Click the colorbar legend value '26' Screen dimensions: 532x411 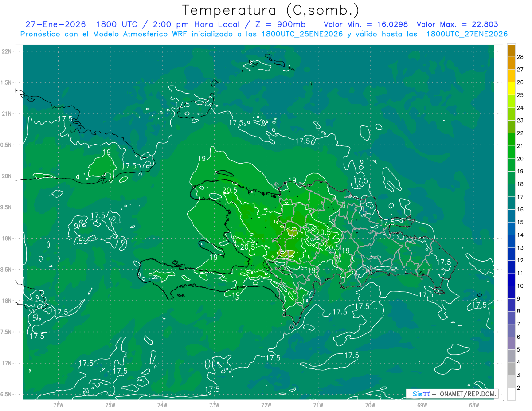(520, 82)
